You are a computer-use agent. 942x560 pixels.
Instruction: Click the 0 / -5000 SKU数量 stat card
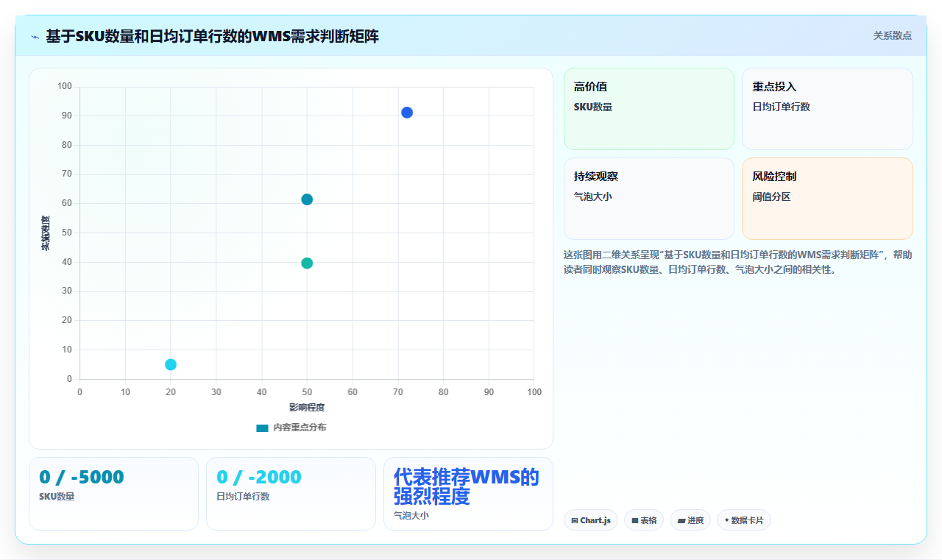pyautogui.click(x=113, y=494)
